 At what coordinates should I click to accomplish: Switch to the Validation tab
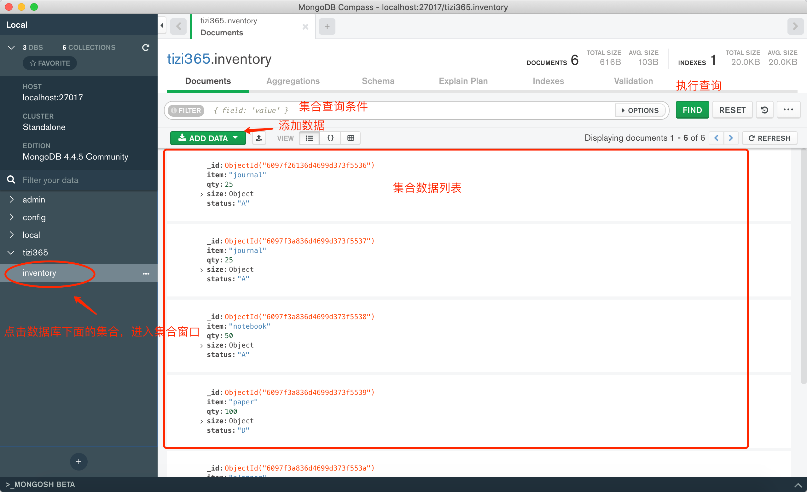pos(633,81)
